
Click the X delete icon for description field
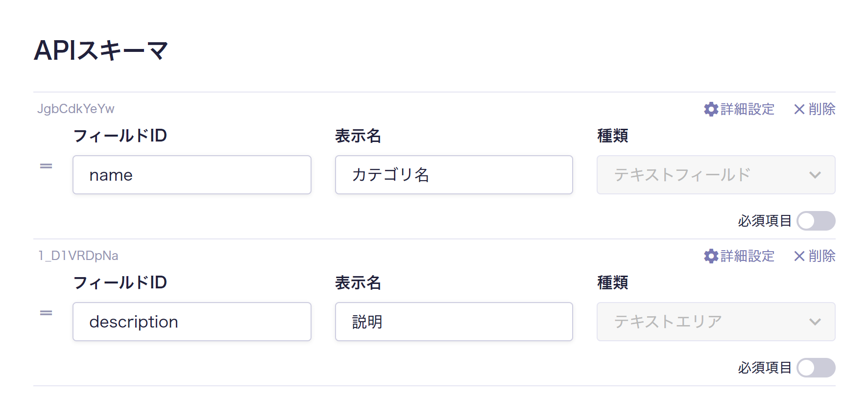[799, 256]
